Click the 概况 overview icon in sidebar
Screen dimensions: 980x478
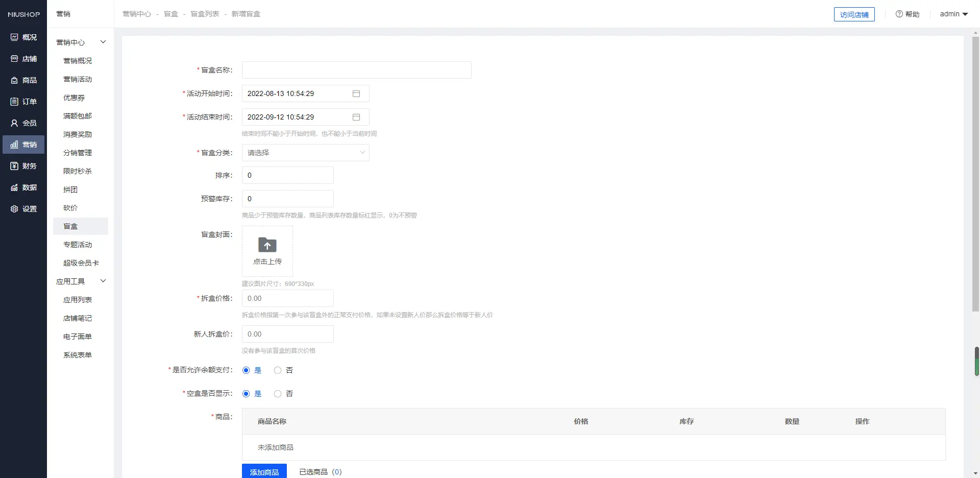pyautogui.click(x=14, y=37)
